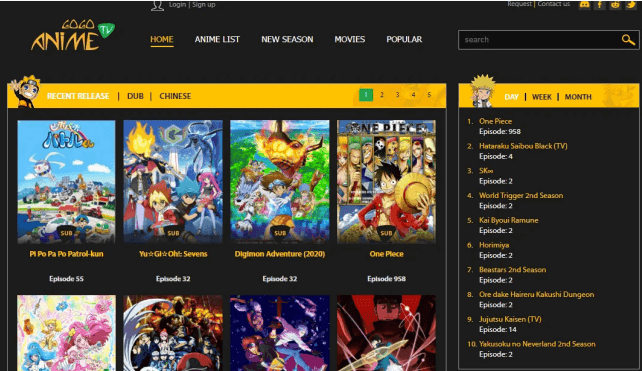The height and width of the screenshot is (371, 642).
Task: Open the dark blue night-sky poster thumbnail
Action: coord(280,333)
